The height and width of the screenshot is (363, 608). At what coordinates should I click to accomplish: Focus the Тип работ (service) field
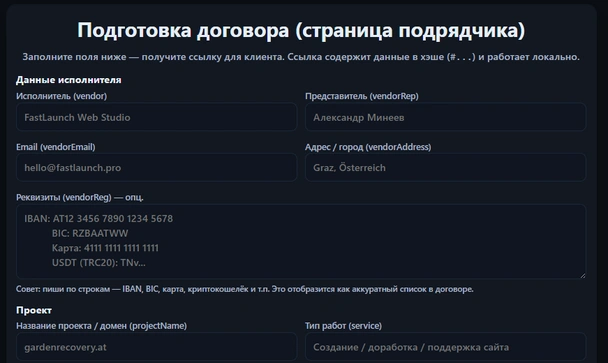[446, 347]
